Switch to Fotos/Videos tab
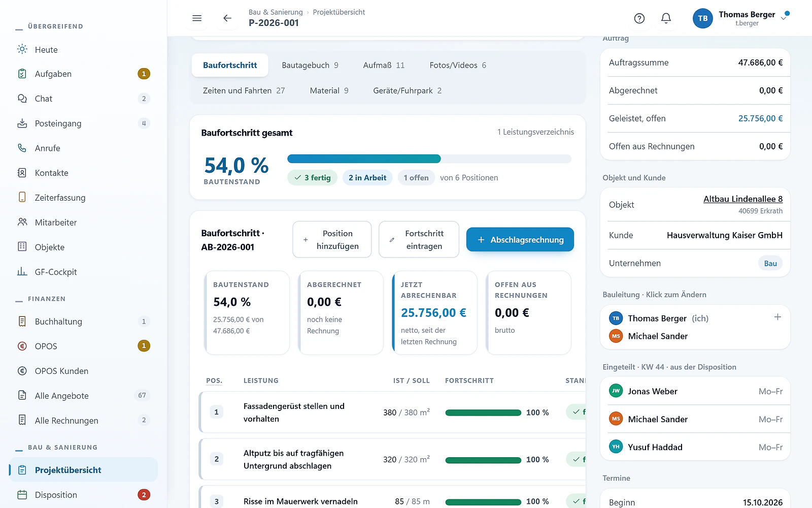Viewport: 812px width, 508px height. point(458,65)
